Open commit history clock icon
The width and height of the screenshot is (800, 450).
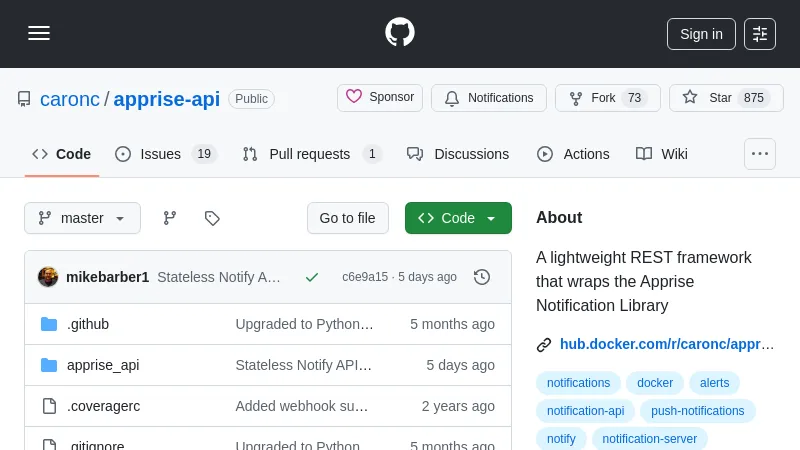pos(482,277)
